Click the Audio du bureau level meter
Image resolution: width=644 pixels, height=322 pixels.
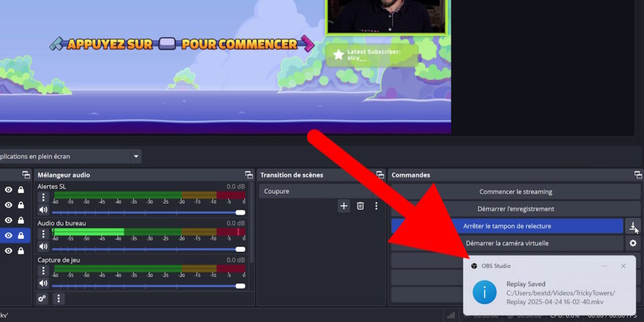(x=149, y=231)
